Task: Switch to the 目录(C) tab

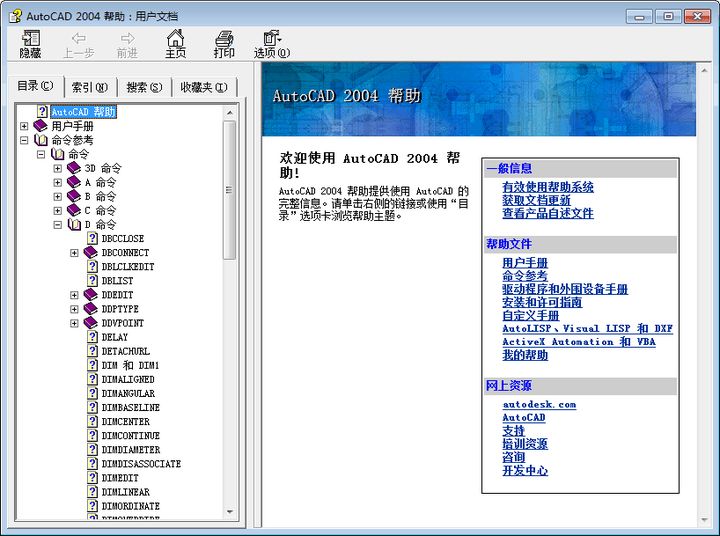Action: point(35,86)
